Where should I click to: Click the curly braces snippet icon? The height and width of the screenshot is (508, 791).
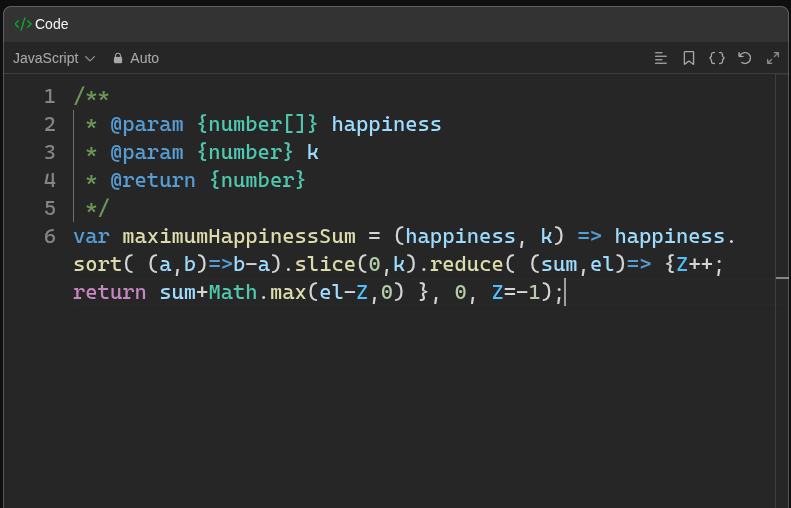717,59
